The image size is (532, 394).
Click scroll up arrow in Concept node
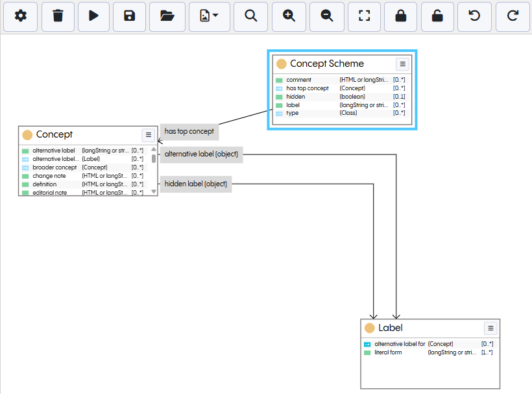pyautogui.click(x=154, y=149)
